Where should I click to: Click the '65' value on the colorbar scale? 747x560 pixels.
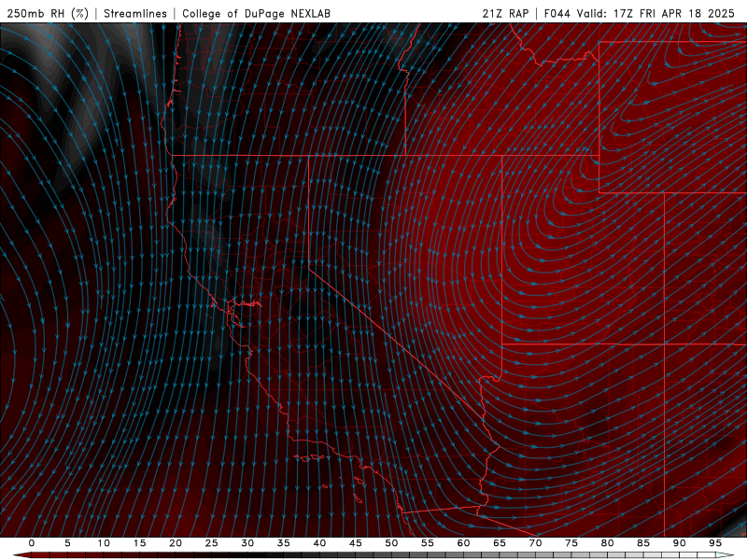point(500,543)
